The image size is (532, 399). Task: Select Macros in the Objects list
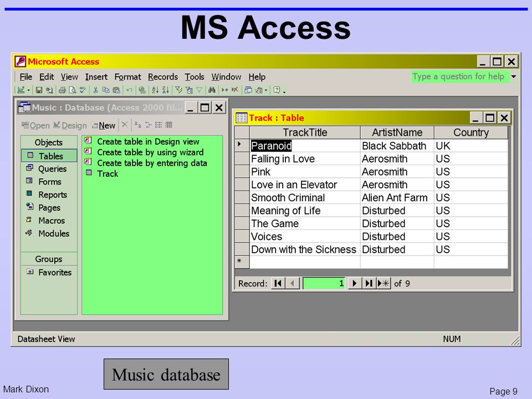pos(49,220)
